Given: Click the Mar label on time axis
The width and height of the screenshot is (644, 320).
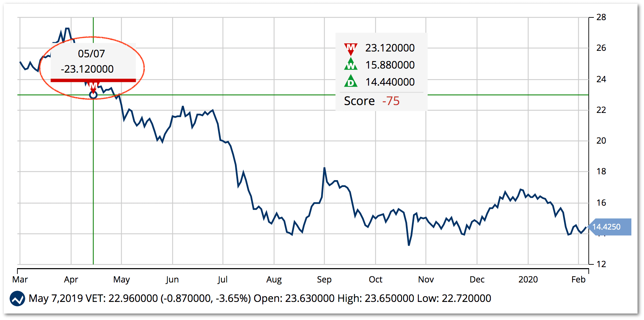Looking at the screenshot, I should (20, 279).
